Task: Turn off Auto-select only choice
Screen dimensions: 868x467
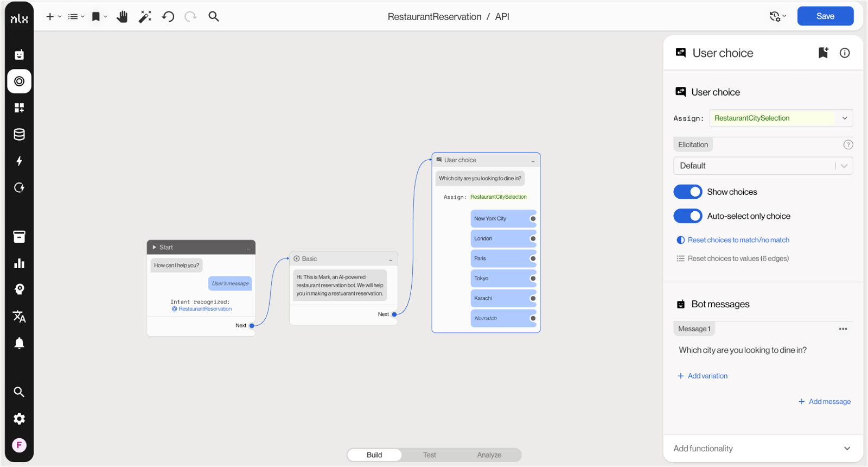Action: (688, 216)
